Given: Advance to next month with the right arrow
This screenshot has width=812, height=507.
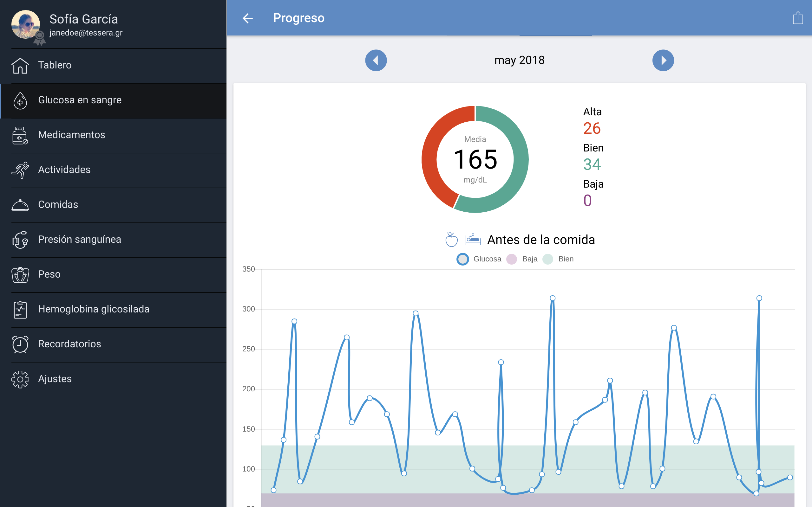Looking at the screenshot, I should [x=663, y=60].
